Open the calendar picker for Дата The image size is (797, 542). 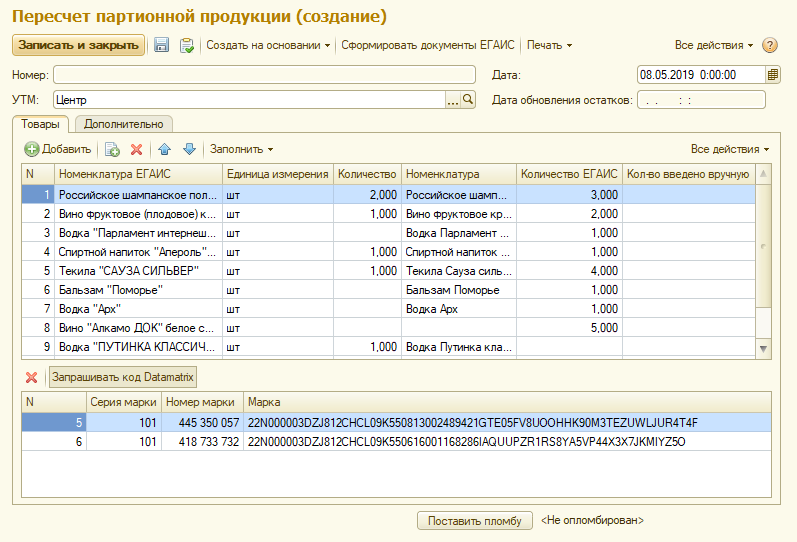pos(773,74)
